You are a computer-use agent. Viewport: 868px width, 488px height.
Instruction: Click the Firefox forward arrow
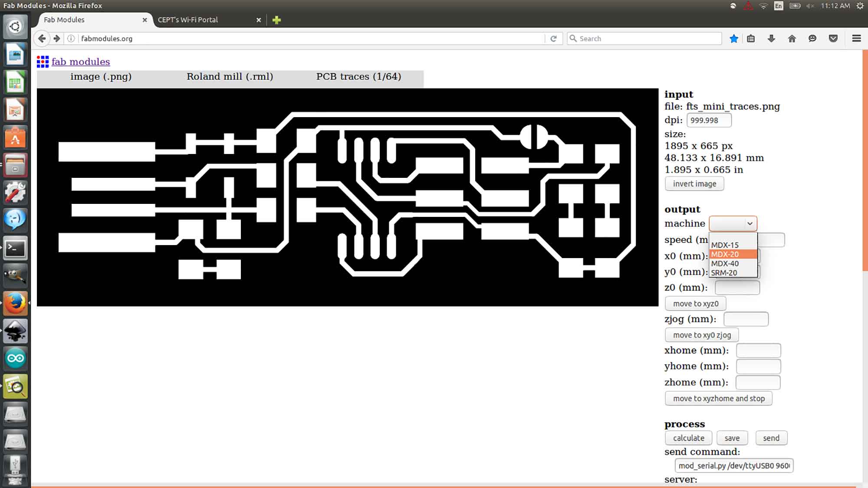point(57,39)
